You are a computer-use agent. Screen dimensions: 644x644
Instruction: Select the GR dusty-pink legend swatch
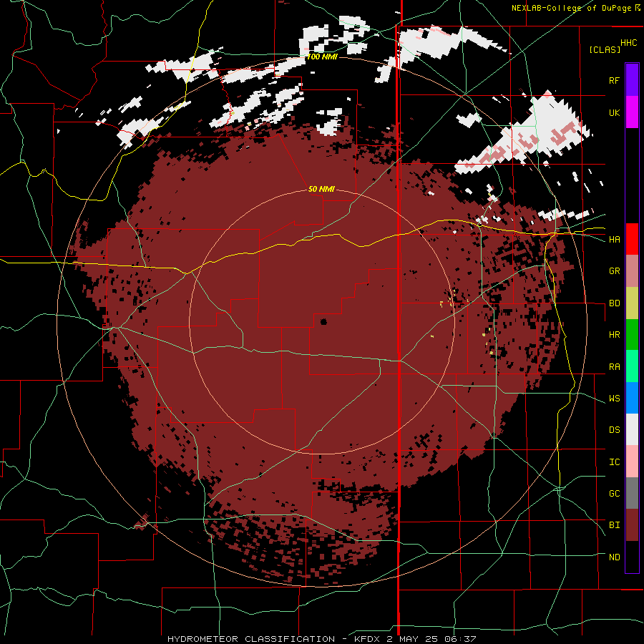(632, 271)
